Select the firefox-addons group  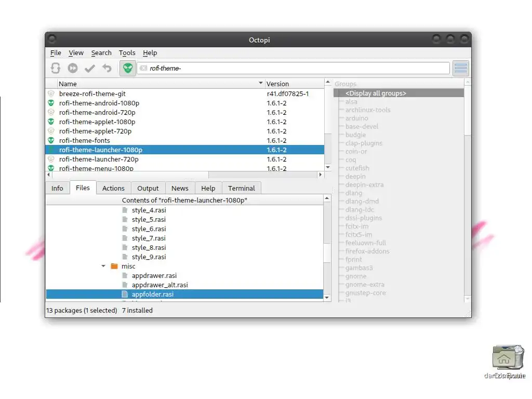367,251
